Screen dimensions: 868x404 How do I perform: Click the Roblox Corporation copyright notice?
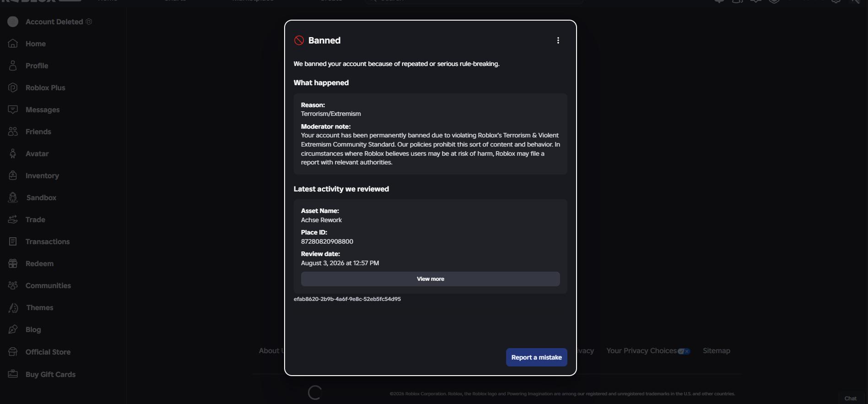(x=562, y=394)
